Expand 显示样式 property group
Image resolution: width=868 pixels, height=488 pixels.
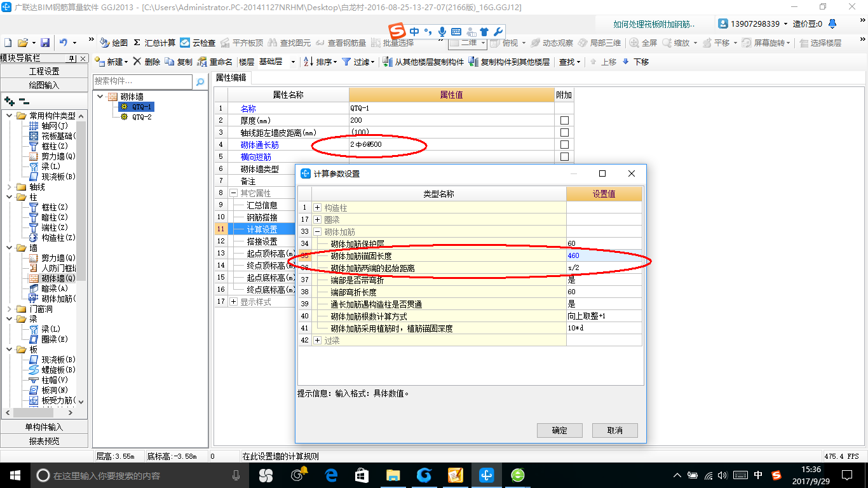(233, 302)
